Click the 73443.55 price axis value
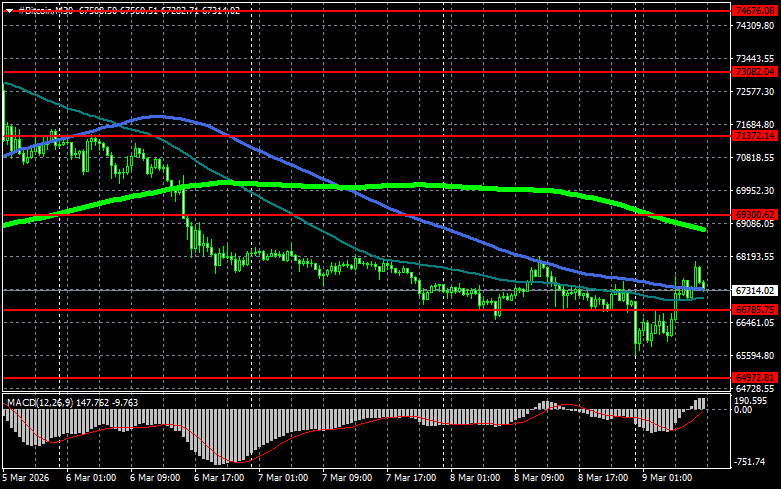This screenshot has width=781, height=489. 755,58
